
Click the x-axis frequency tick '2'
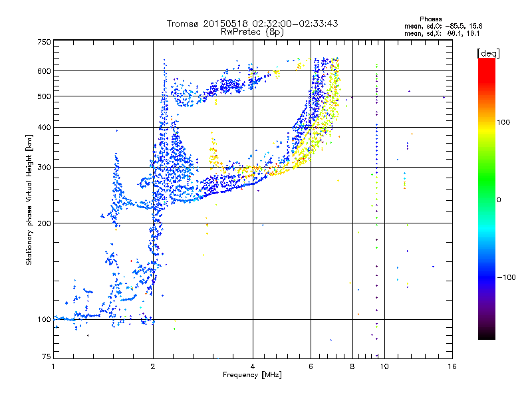[153, 366]
